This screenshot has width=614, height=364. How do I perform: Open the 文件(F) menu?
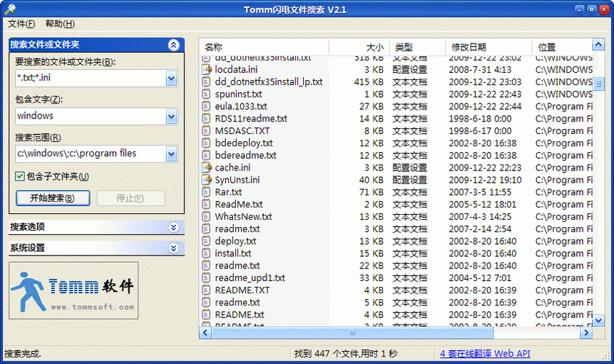pyautogui.click(x=22, y=24)
